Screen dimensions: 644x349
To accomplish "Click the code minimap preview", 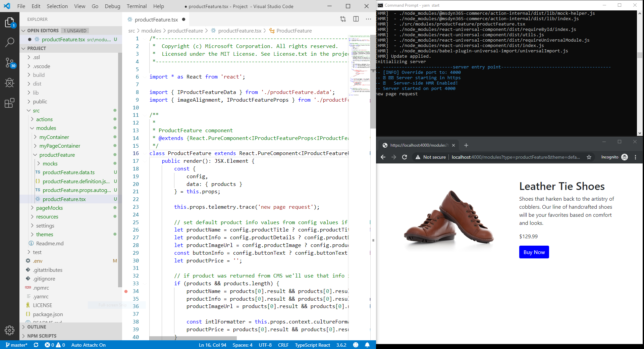I will click(359, 65).
